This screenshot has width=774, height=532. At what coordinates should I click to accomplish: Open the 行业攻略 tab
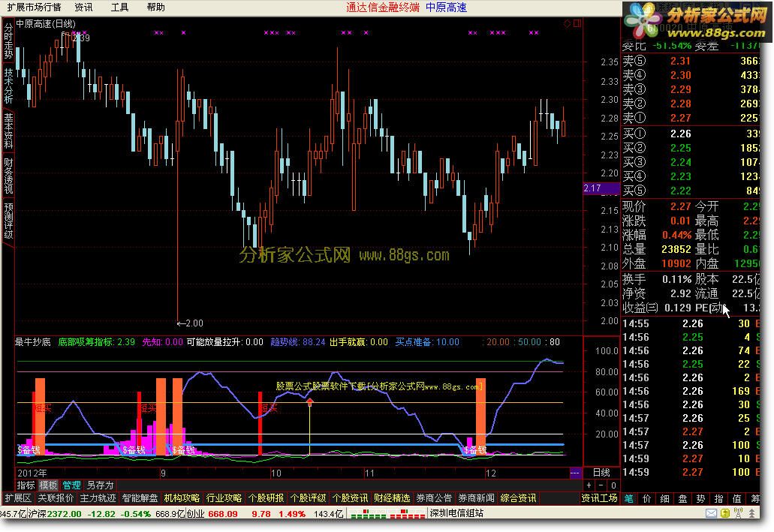click(x=224, y=498)
